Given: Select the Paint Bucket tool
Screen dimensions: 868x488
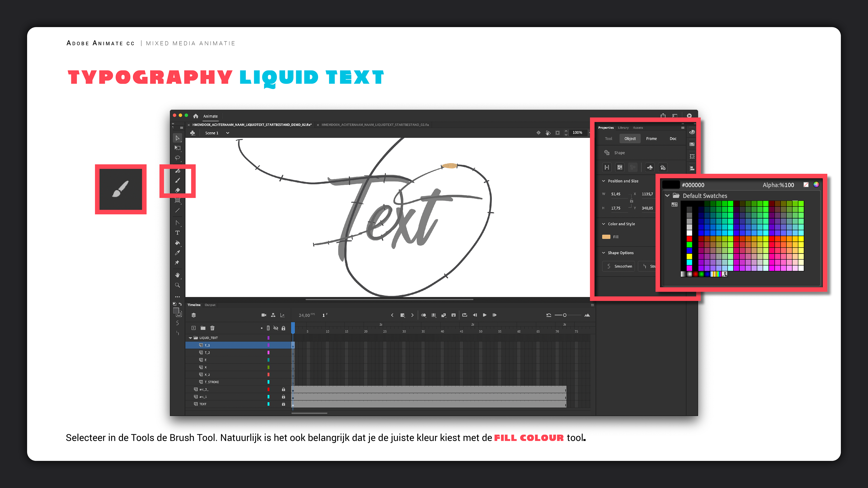Looking at the screenshot, I should [178, 243].
